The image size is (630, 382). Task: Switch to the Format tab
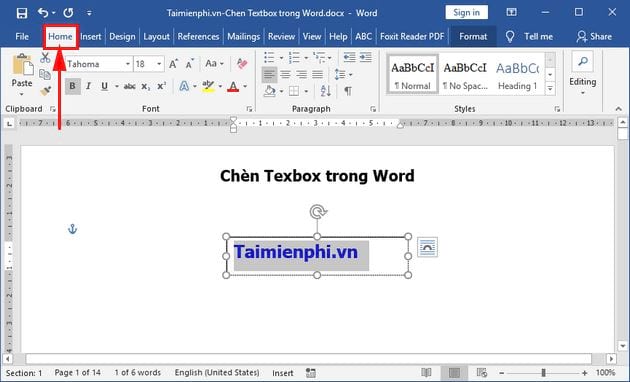point(473,37)
